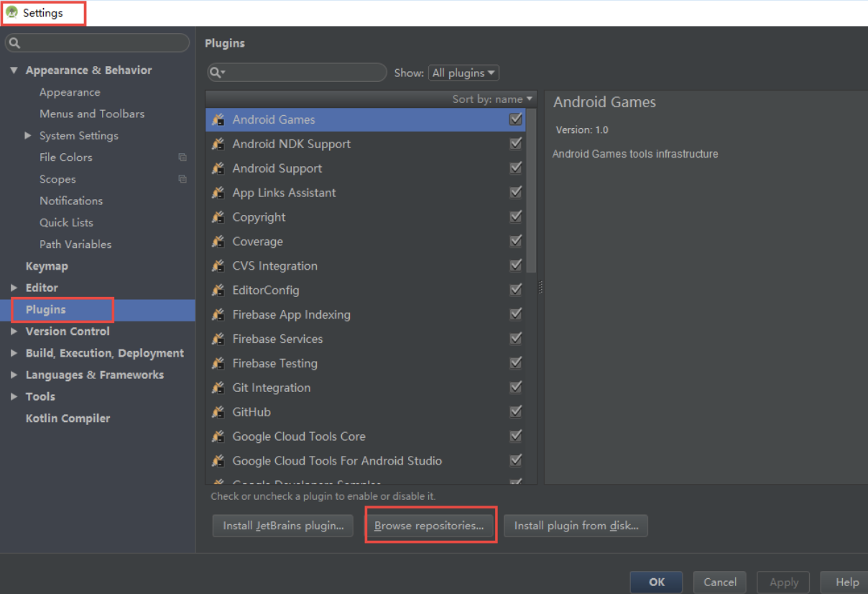Click the copy icon next to Scopes
868x594 pixels.
click(x=183, y=179)
